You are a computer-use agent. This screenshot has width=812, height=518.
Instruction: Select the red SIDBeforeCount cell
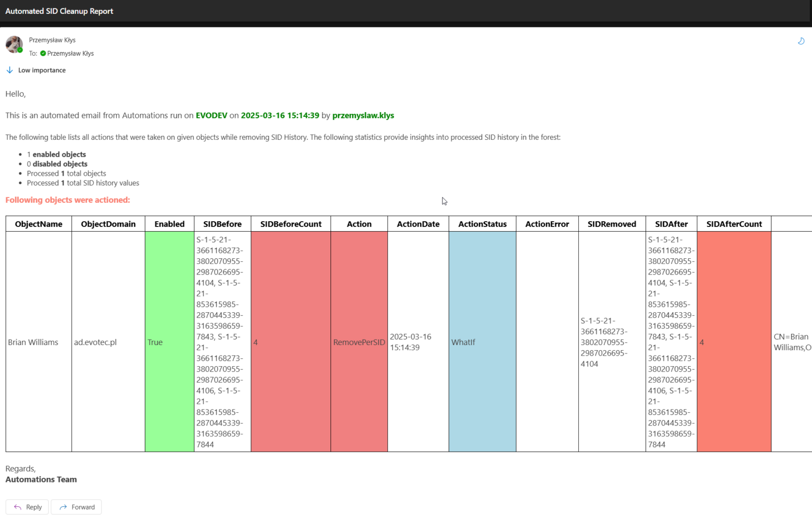(290, 342)
